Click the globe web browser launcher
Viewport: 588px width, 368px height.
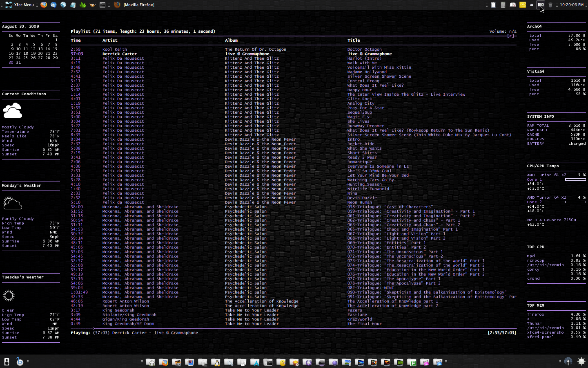63,5
